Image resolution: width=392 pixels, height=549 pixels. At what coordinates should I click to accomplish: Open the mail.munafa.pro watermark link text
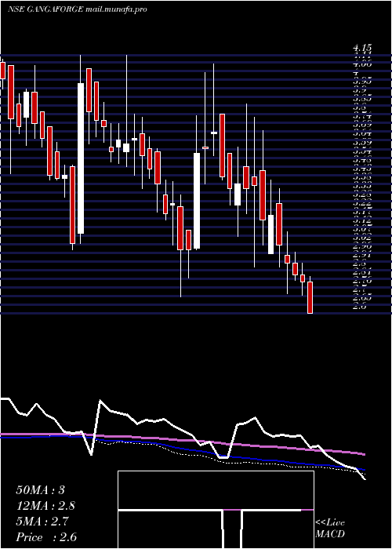[116, 9]
